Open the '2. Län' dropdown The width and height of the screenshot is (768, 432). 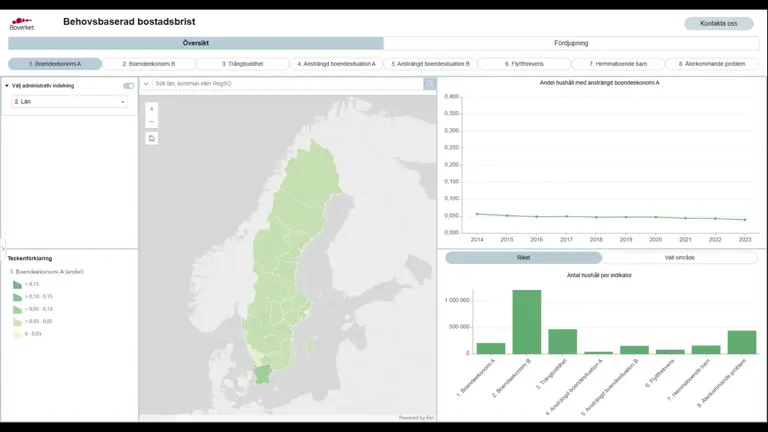pos(69,101)
